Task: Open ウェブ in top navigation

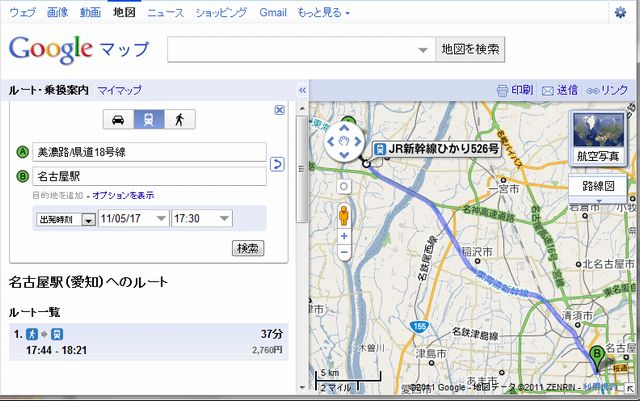Action: tap(22, 13)
